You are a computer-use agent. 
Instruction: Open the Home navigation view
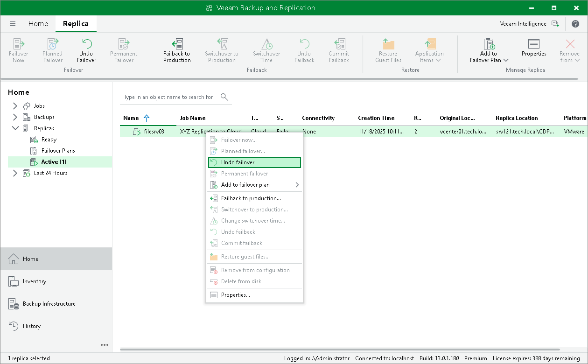click(x=56, y=259)
